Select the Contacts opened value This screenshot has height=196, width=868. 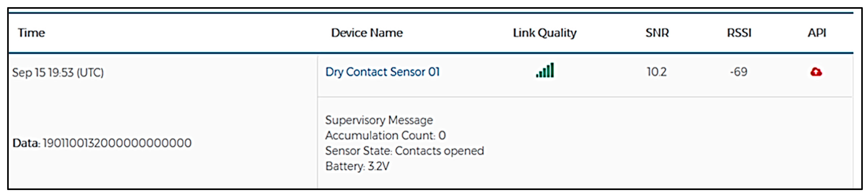tap(439, 150)
